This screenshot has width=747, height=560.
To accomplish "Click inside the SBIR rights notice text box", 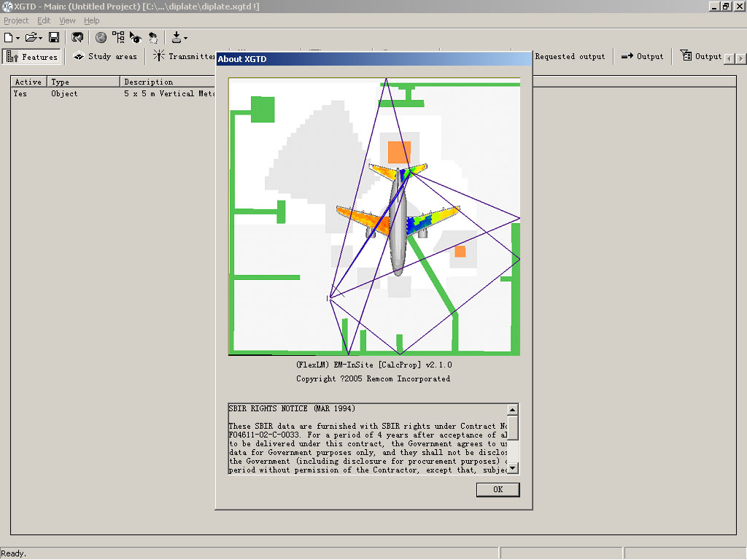I will 368,439.
